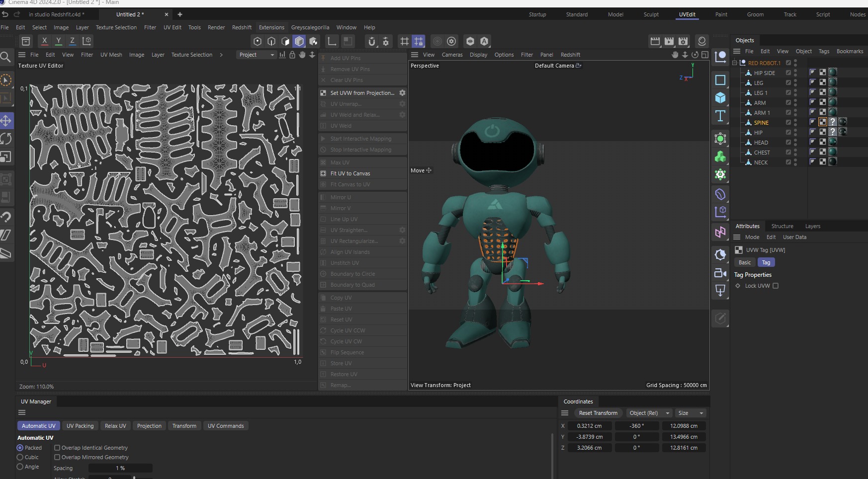Select Edges mode icon in top toolbar

271,41
